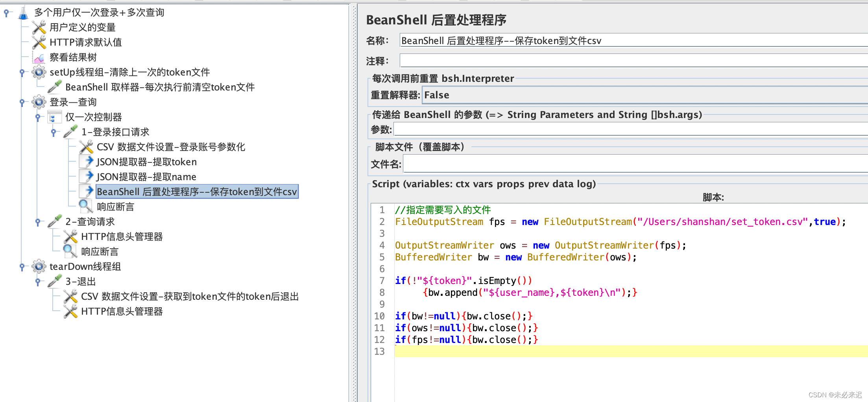The image size is (868, 402).
Task: Click the 3-退出 sampler pipette icon
Action: point(55,281)
